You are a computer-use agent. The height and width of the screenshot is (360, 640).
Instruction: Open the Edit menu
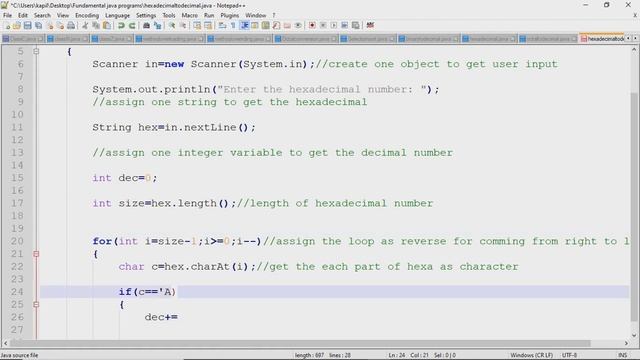(23, 16)
